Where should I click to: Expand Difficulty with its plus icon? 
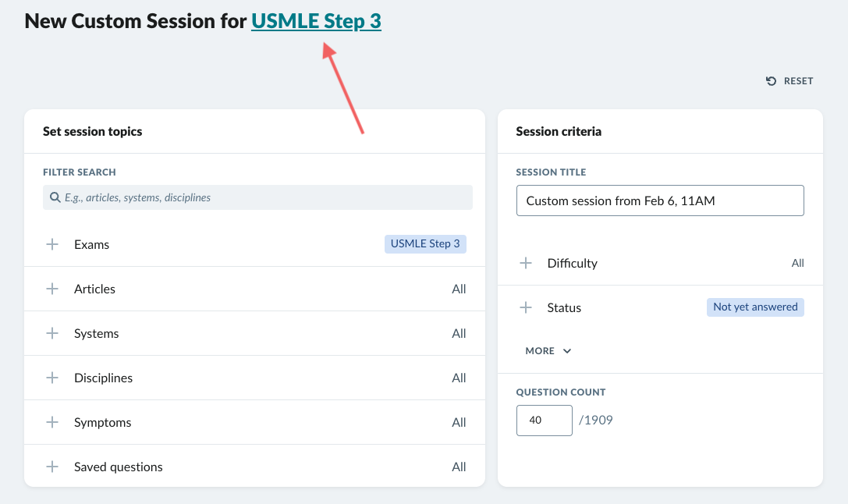tap(526, 264)
